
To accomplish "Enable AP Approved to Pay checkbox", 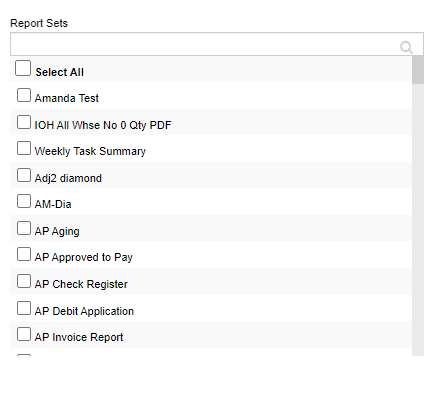I will [x=24, y=254].
